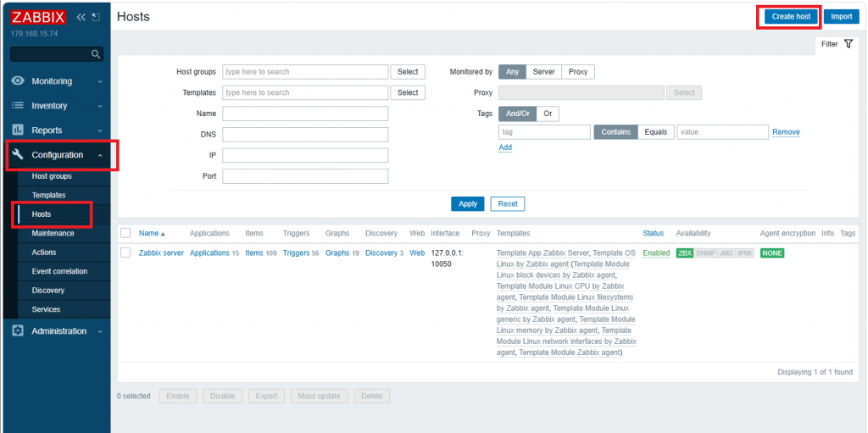Choose And/Or tag mode

[x=518, y=114]
